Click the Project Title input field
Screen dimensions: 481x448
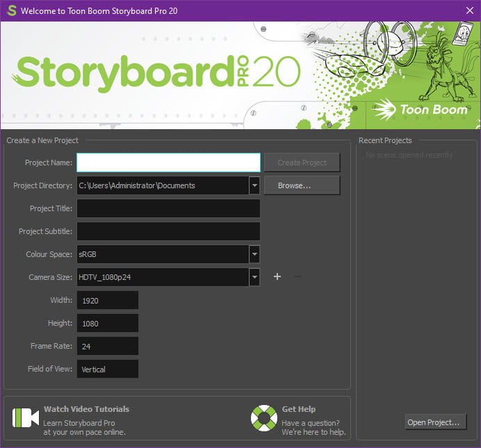168,208
